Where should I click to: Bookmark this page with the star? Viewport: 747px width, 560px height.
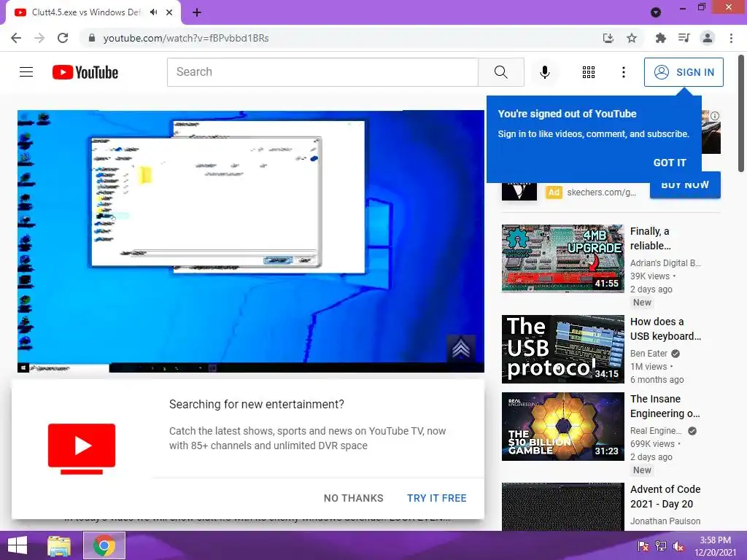tap(632, 38)
